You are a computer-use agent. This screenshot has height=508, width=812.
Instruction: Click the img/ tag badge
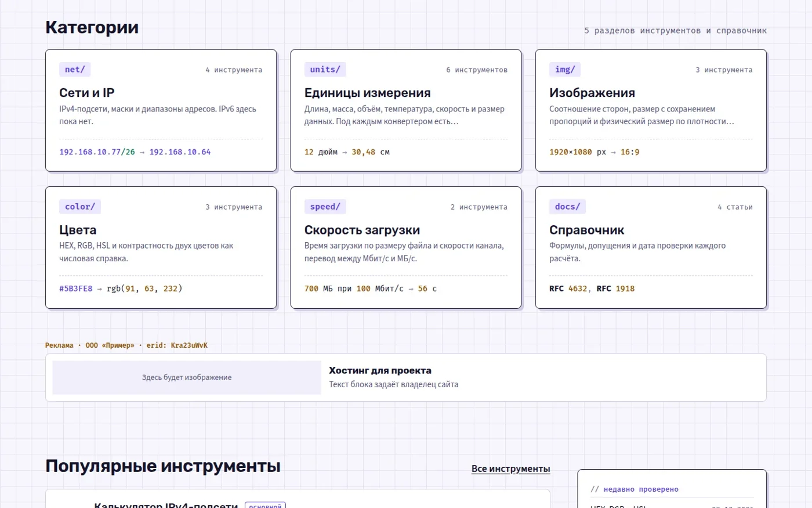click(x=565, y=70)
